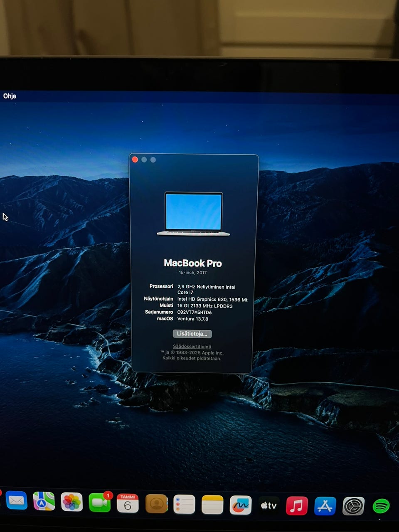Click the 16 Gt 2133 MHz LPDDR3 memory value
The width and height of the screenshot is (399, 532).
coord(205,306)
